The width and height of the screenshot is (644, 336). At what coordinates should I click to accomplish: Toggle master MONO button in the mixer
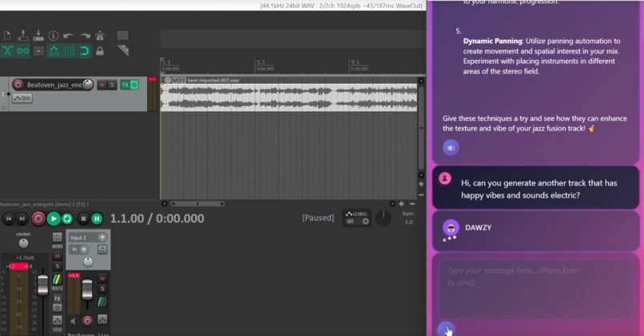point(57,238)
